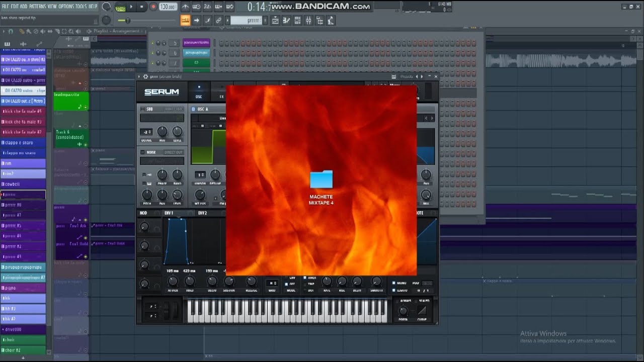The image size is (644, 362).
Task: Select the leadimpazzito track label
Action: click(x=71, y=101)
